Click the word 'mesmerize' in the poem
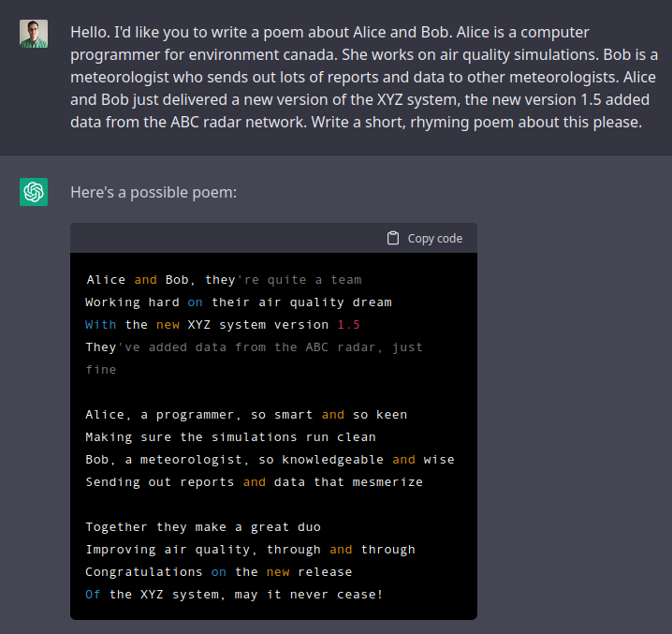Viewport: 672px width, 634px height. pyautogui.click(x=387, y=482)
